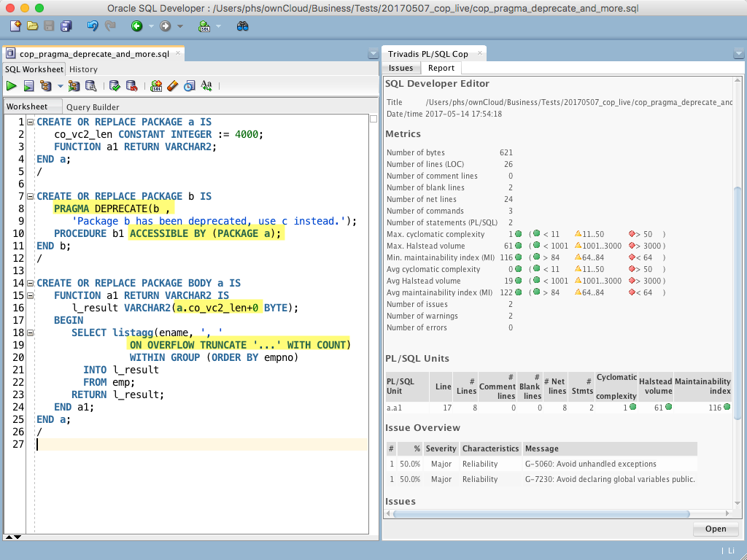The image size is (747, 560).
Task: Click the highlighted ACCESSIBLE BY clause
Action: pos(206,233)
